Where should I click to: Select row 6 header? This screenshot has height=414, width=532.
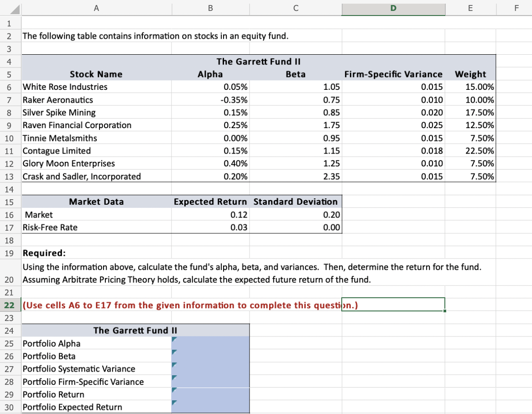pos(10,87)
